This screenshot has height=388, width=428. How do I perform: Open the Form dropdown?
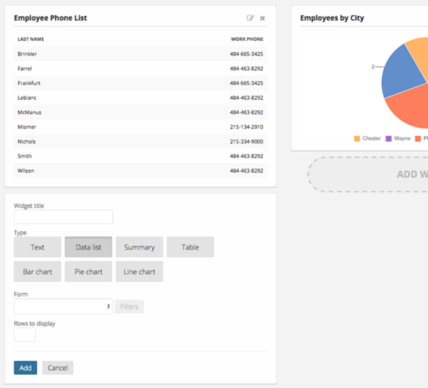pyautogui.click(x=63, y=306)
